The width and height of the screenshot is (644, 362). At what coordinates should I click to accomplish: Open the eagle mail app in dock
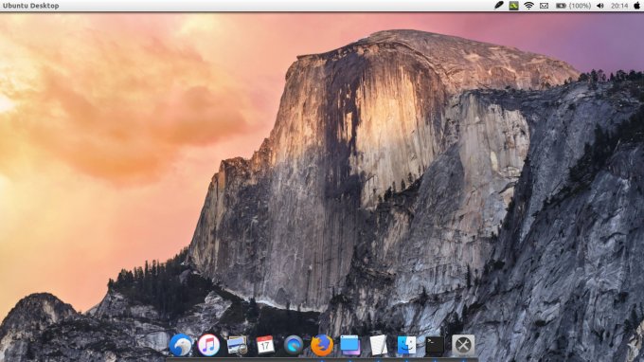point(181,345)
